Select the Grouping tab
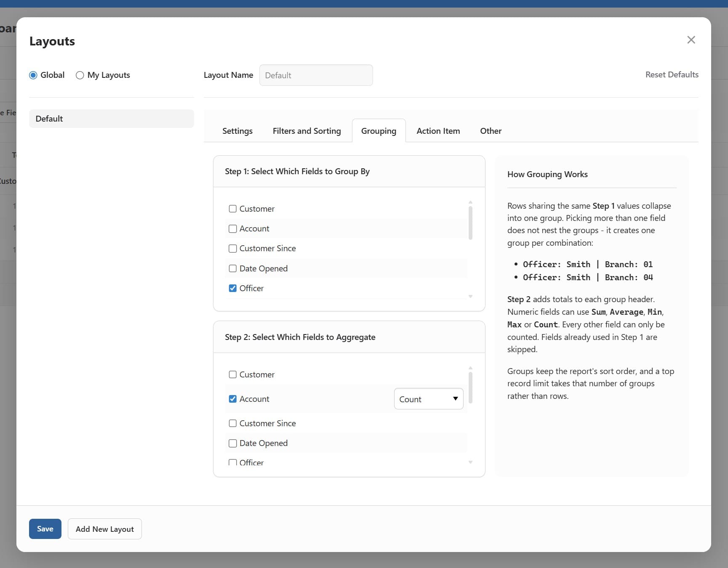Screen dimensions: 728x568 [379, 131]
